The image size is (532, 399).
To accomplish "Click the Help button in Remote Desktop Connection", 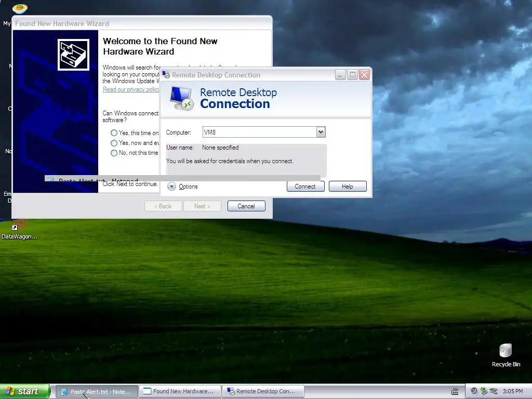I will tap(348, 187).
